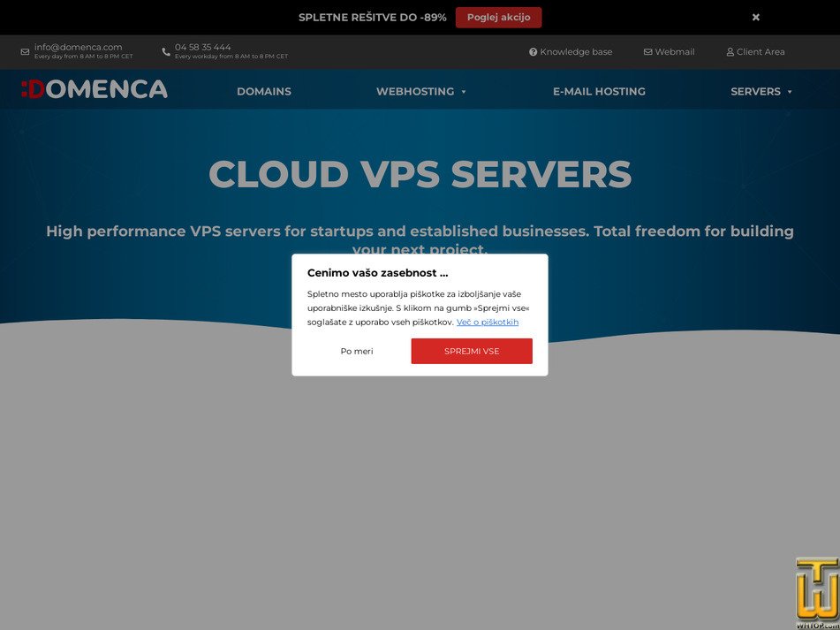Screen dimensions: 840x630
Task: Call support by clicking 04 58 35 444
Action: (202, 46)
